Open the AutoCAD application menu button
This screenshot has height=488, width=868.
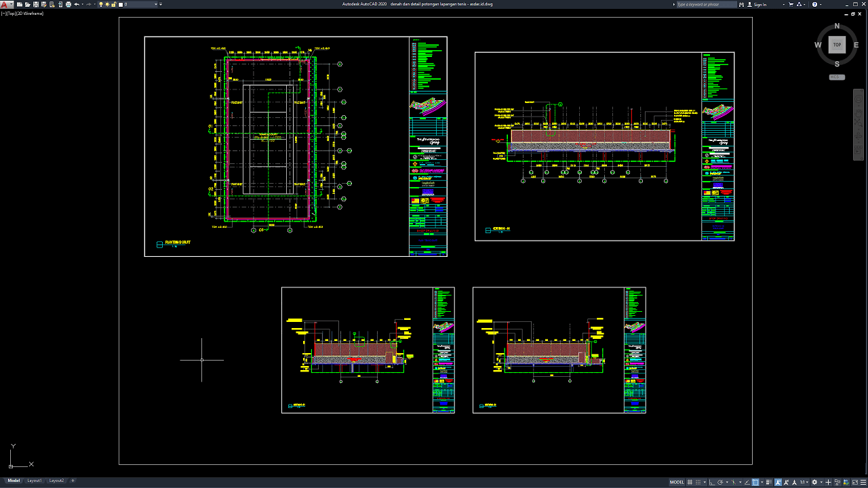click(x=6, y=5)
